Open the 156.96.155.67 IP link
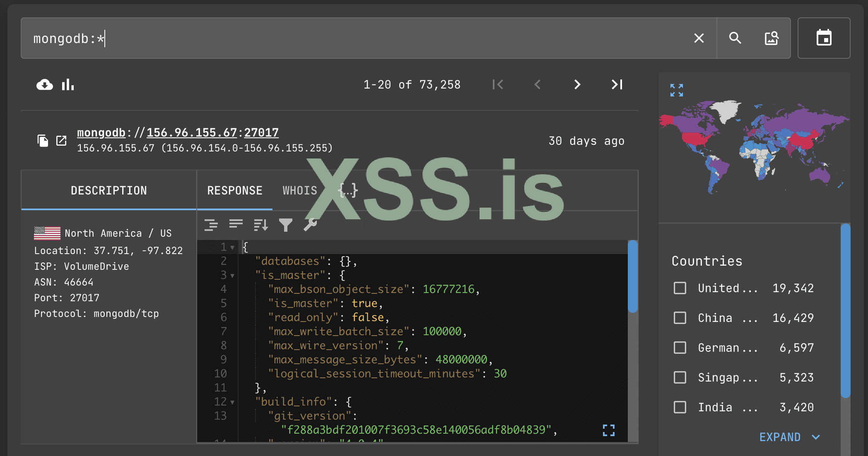This screenshot has height=456, width=868. tap(192, 132)
